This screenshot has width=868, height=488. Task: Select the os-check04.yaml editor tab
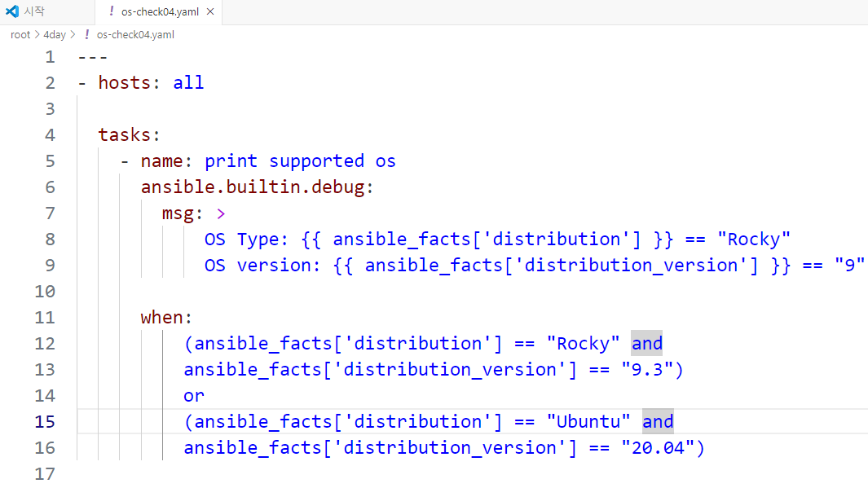point(158,11)
